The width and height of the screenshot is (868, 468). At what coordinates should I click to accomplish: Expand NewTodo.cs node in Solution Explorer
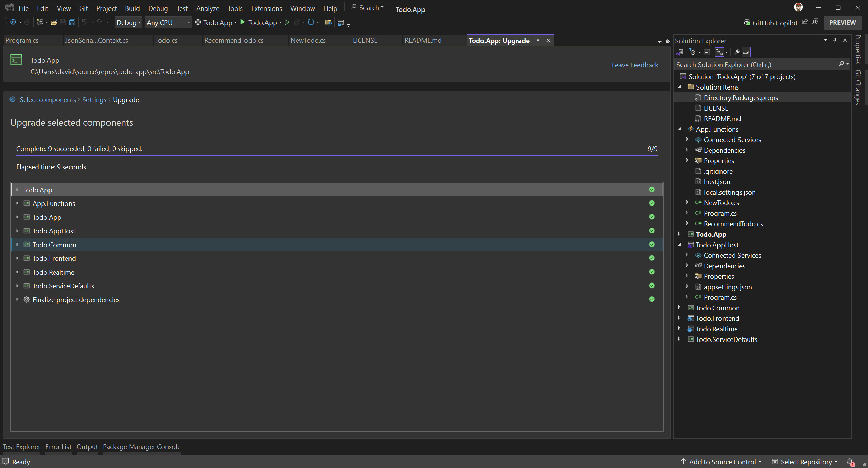pos(687,202)
